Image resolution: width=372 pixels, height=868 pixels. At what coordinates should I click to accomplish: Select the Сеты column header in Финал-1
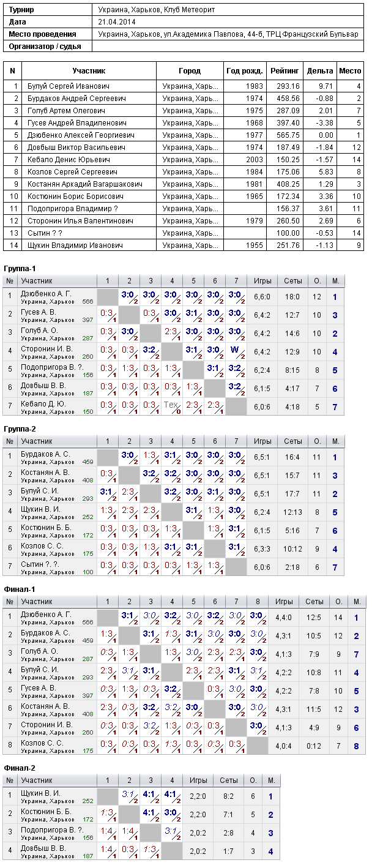[x=314, y=601]
